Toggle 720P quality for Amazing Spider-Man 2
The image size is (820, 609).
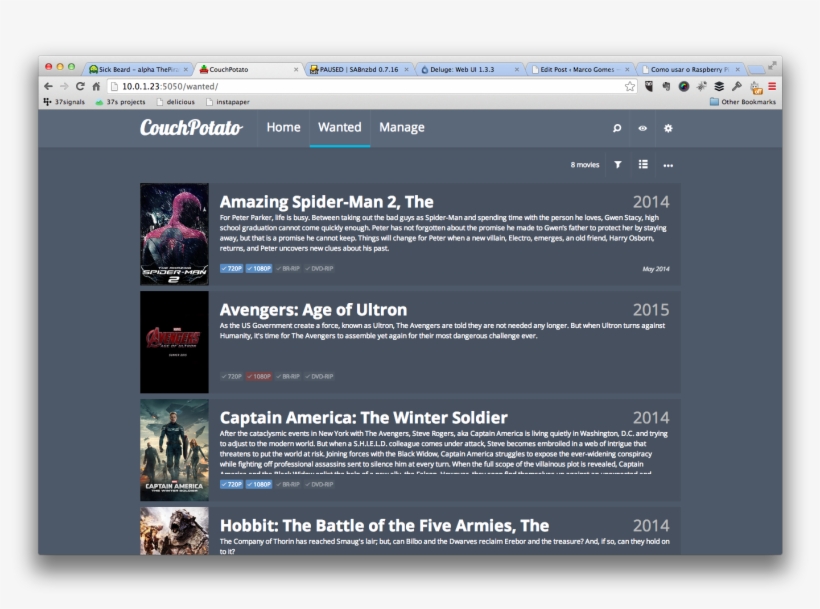click(231, 269)
